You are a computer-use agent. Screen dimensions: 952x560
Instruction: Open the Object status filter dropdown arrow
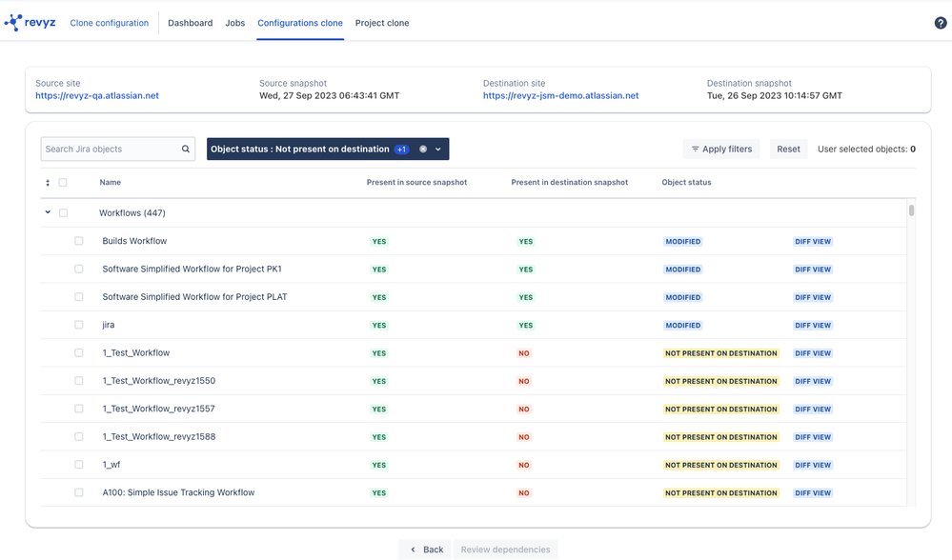tap(437, 150)
